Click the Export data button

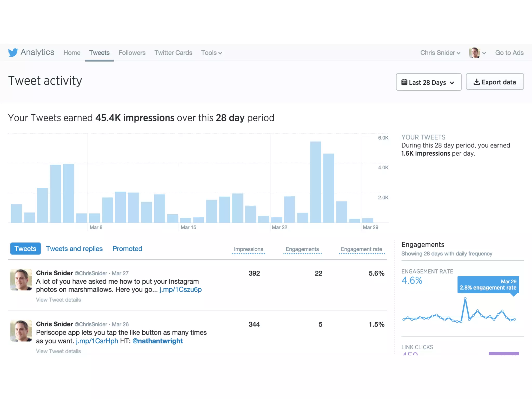click(495, 82)
